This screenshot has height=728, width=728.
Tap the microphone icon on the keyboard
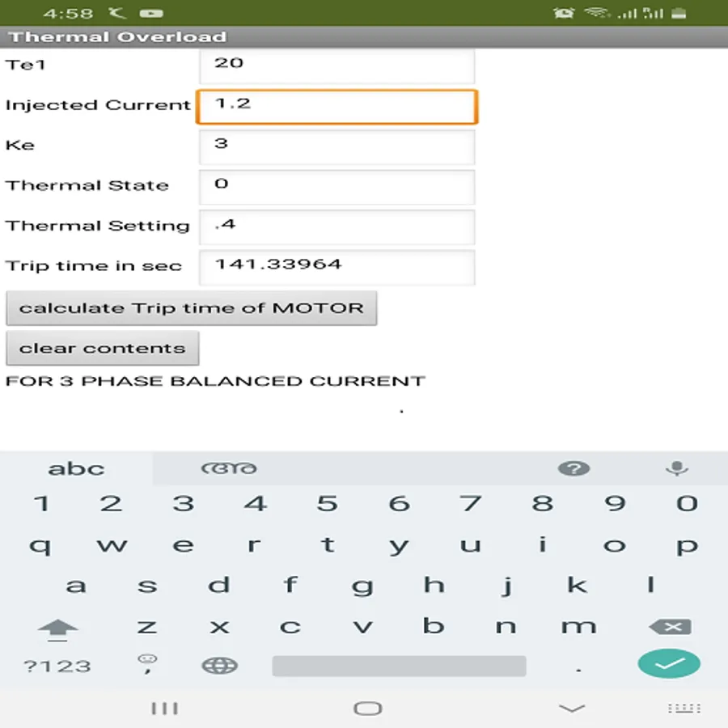pos(678,468)
